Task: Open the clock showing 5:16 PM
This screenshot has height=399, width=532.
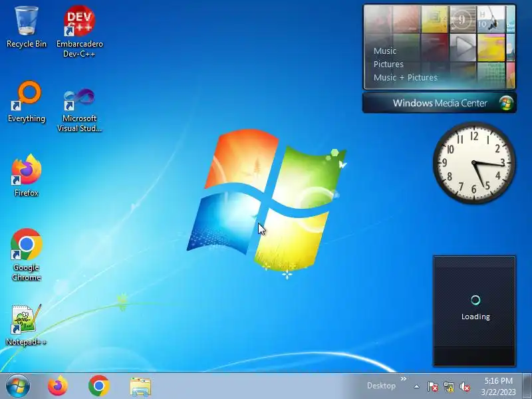Action: 498,386
